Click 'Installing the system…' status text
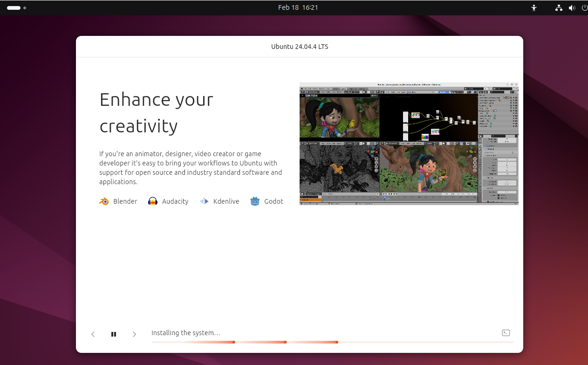This screenshot has width=588, height=365. coord(186,333)
